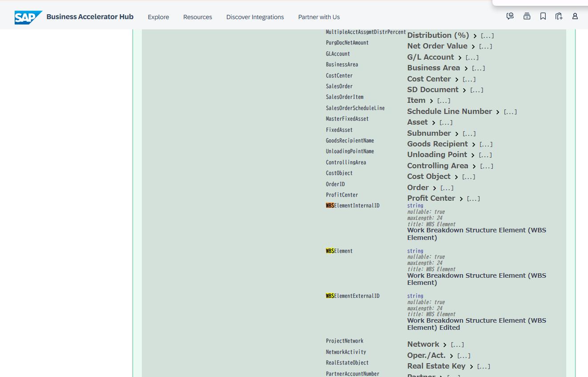The image size is (588, 377).
Task: Click the WBSElementExternalID field name
Action: tap(353, 296)
